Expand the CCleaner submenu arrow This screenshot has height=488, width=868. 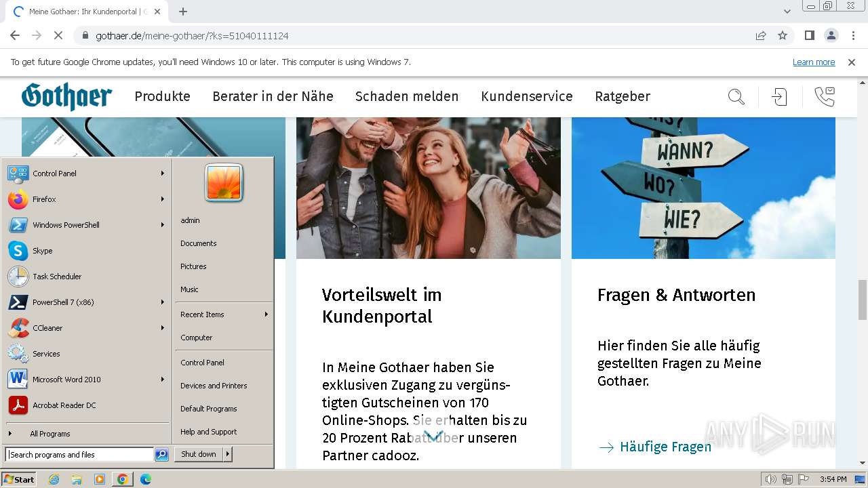click(163, 328)
